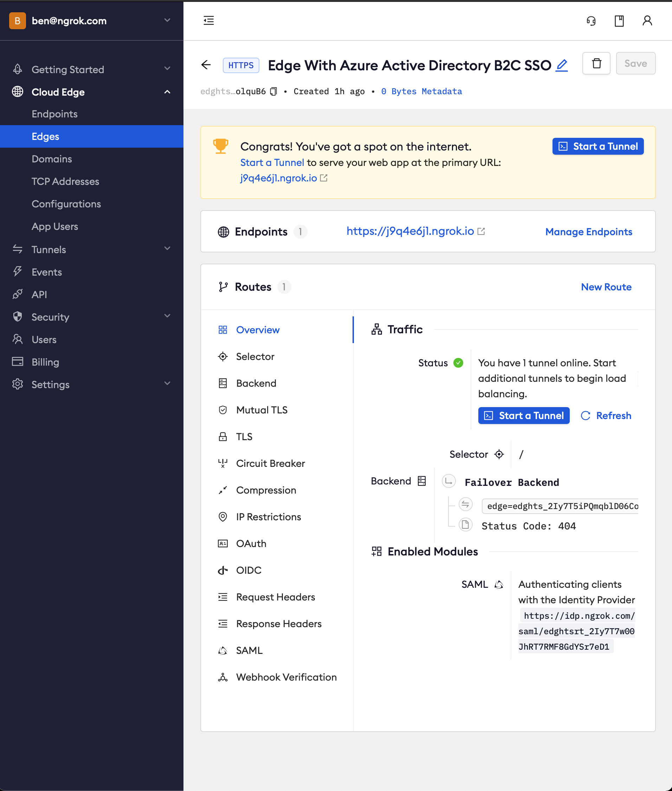Delete edge using trash icon button
672x791 pixels.
pos(596,63)
